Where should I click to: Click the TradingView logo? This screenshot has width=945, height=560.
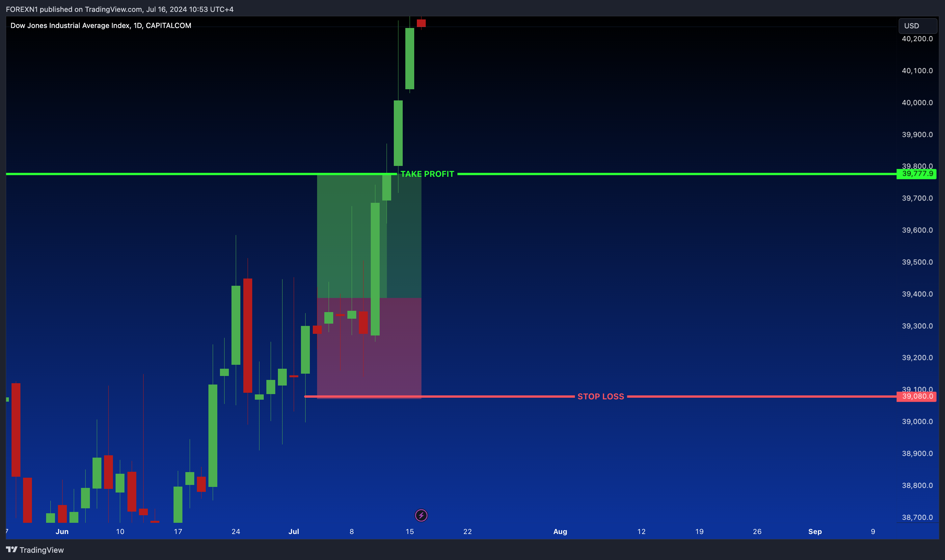click(x=35, y=550)
